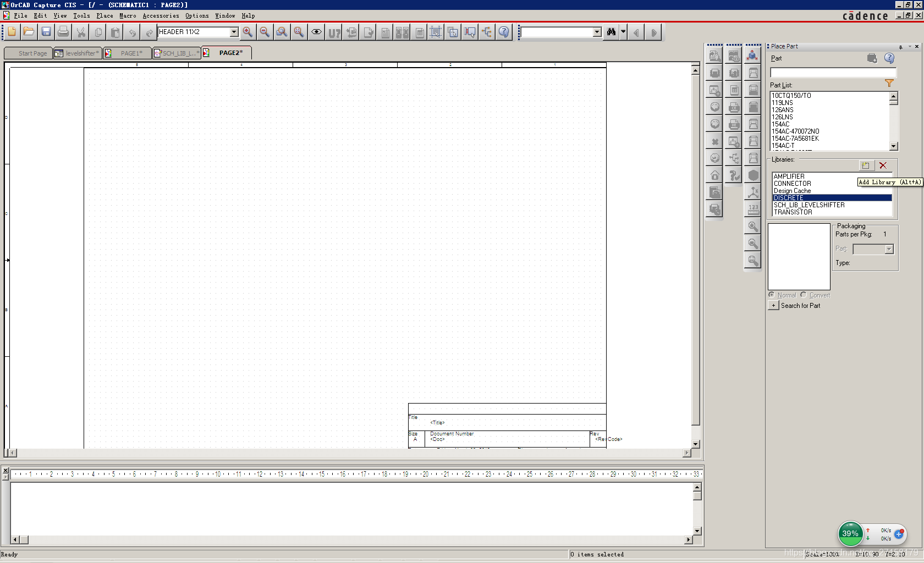
Task: Click the binoculars search icon
Action: point(611,32)
